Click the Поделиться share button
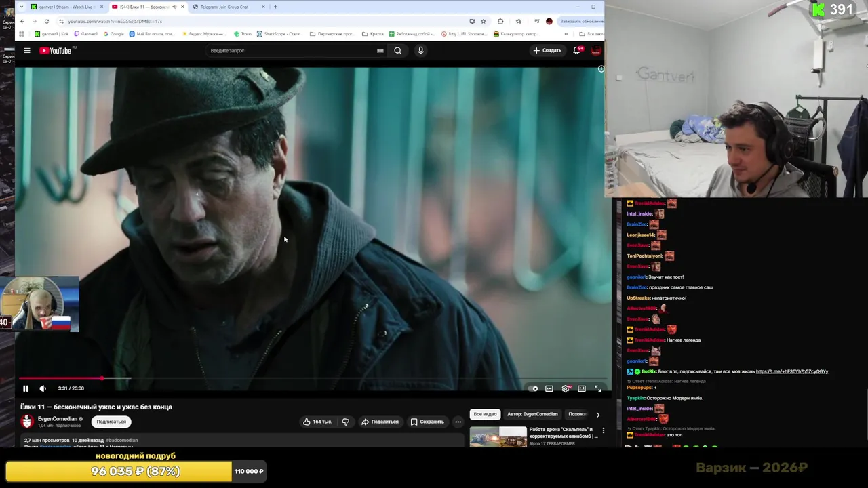This screenshot has height=488, width=868. click(380, 422)
